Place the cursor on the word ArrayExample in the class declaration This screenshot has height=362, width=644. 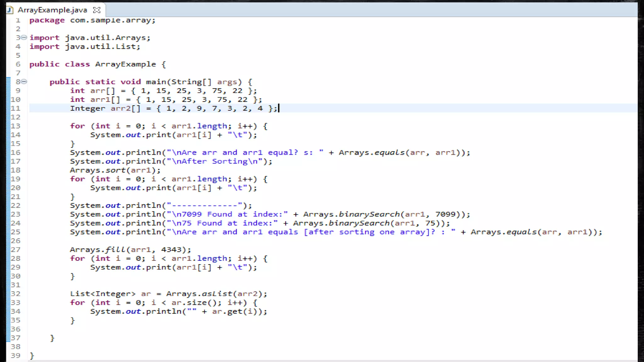pyautogui.click(x=125, y=64)
